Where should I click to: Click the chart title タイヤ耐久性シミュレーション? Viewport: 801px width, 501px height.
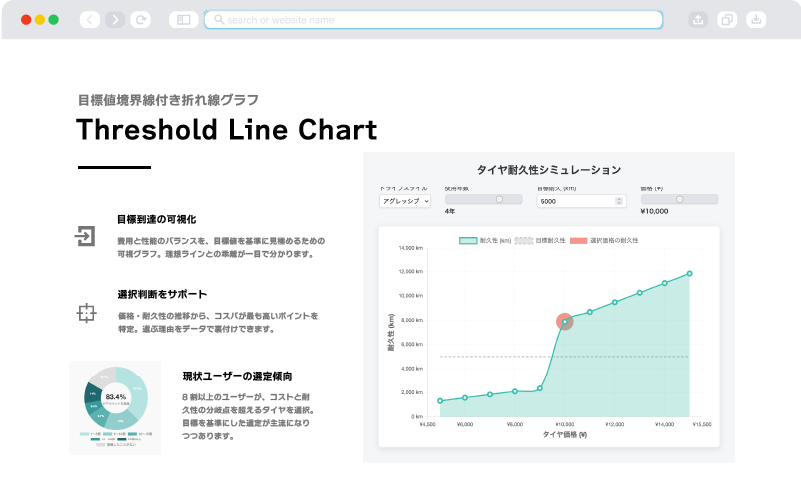pos(549,170)
